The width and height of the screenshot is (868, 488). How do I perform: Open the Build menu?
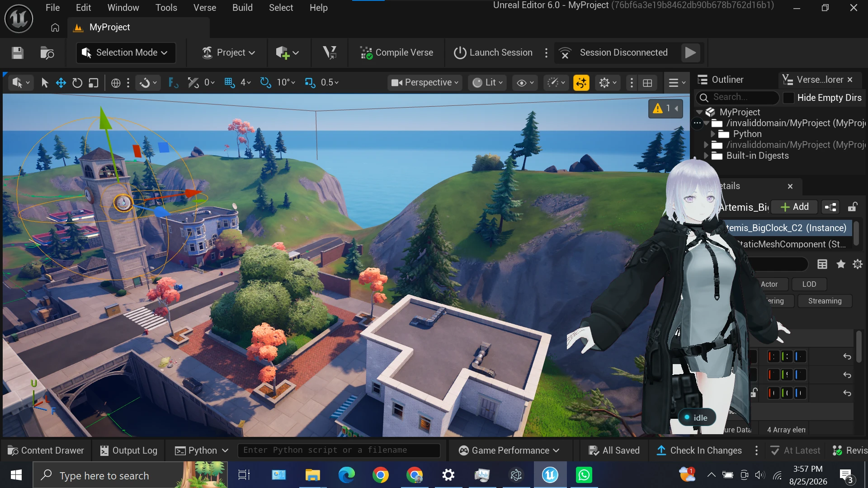tap(242, 8)
